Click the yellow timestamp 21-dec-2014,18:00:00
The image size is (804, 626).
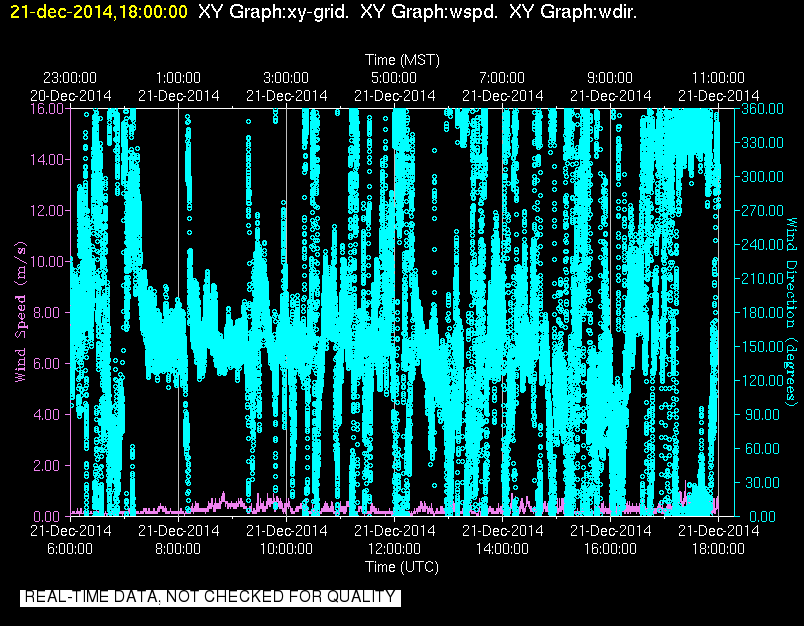pyautogui.click(x=99, y=11)
